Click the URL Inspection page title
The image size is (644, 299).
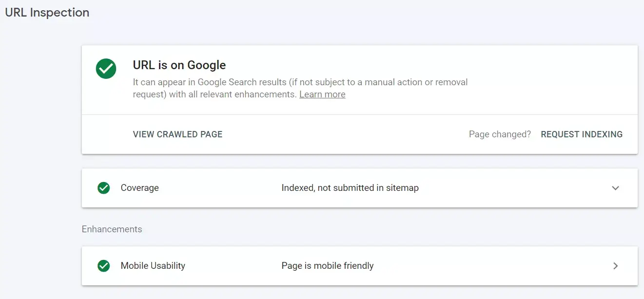pos(47,13)
